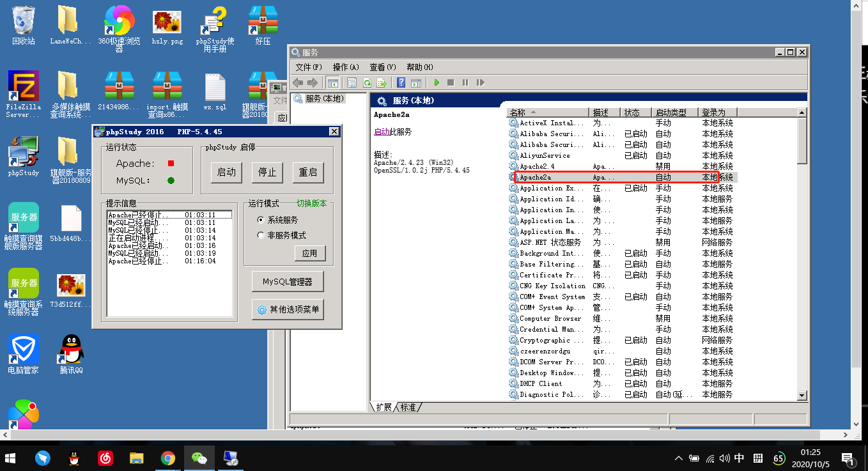This screenshot has height=471, width=868.
Task: Select Computer Browser service row
Action: pyautogui.click(x=623, y=318)
